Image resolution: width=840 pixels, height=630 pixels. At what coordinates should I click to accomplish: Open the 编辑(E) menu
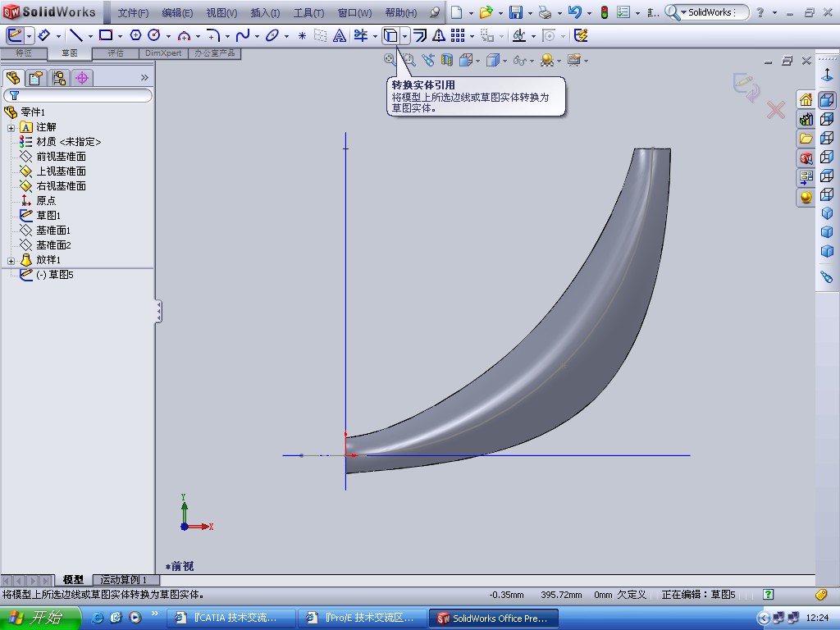click(177, 13)
